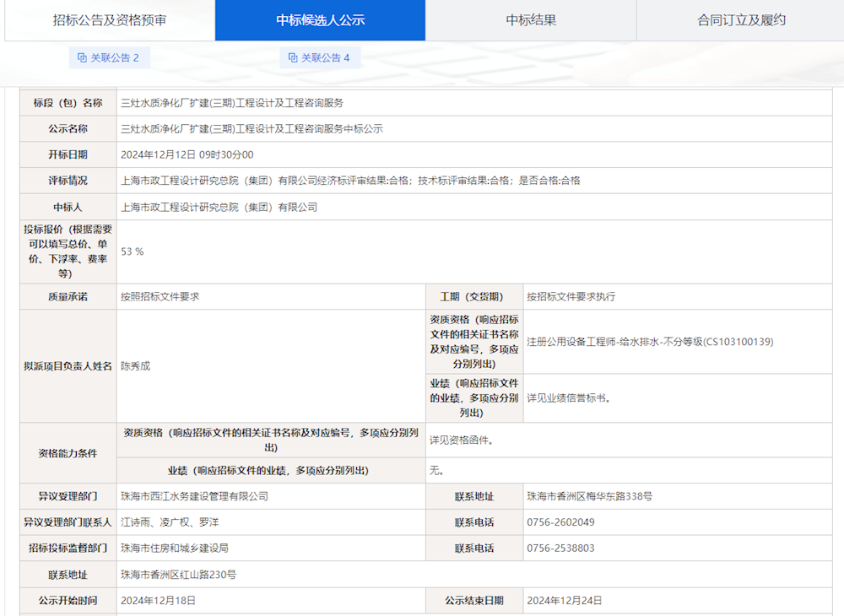Switch to the 招标公告及资格预审 tab
Image resolution: width=844 pixels, height=616 pixels.
click(110, 19)
